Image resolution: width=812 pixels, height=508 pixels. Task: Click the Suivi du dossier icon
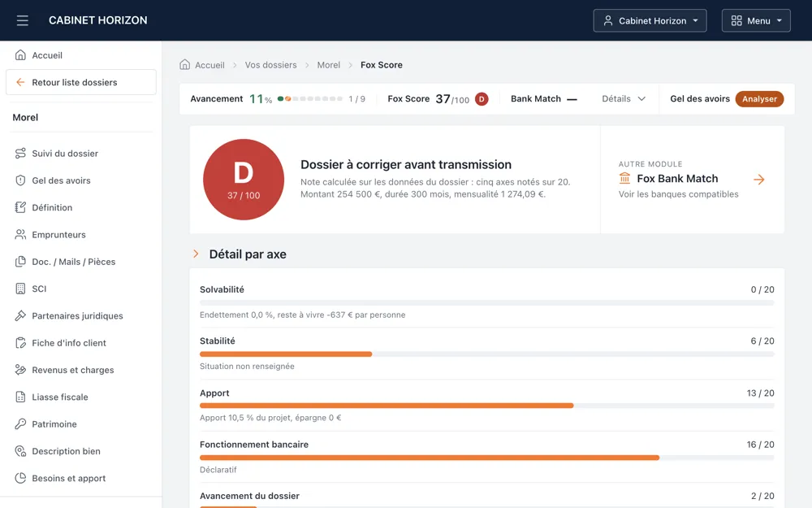point(20,154)
